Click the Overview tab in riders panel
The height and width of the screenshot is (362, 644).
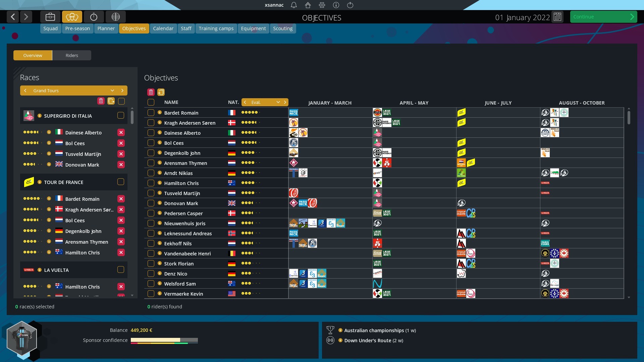[x=32, y=55]
